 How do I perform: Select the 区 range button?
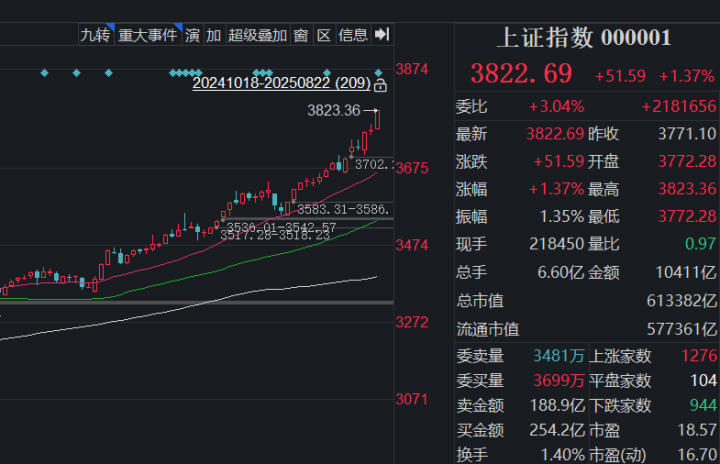coord(324,35)
